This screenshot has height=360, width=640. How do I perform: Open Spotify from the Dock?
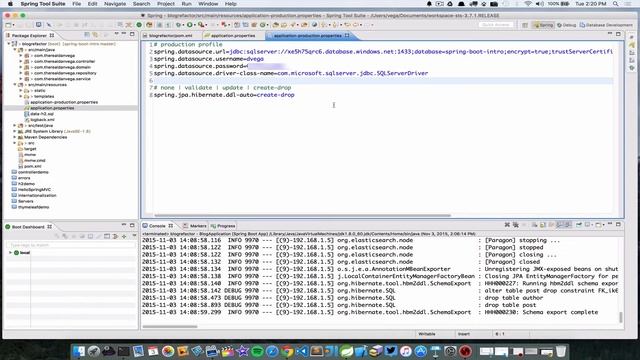point(257,351)
